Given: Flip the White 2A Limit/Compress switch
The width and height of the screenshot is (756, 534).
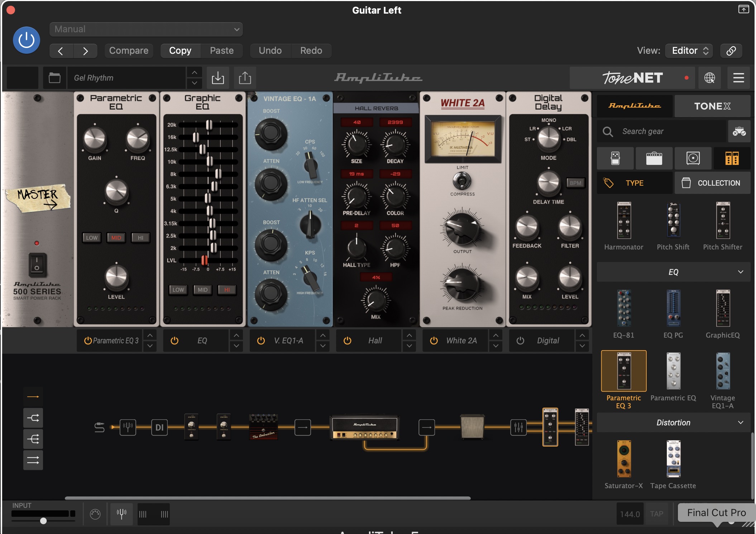Looking at the screenshot, I should (x=462, y=181).
